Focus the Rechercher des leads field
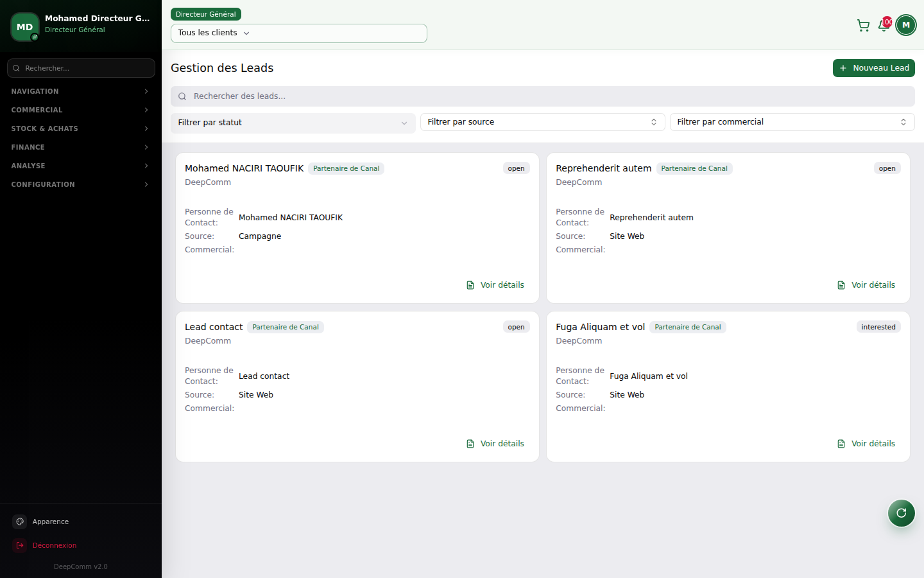 point(543,96)
